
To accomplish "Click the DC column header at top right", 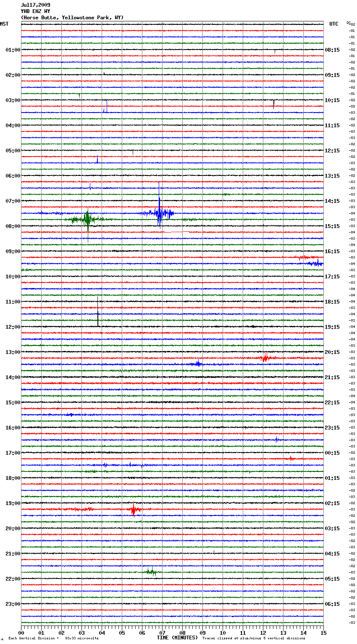I will (349, 23).
